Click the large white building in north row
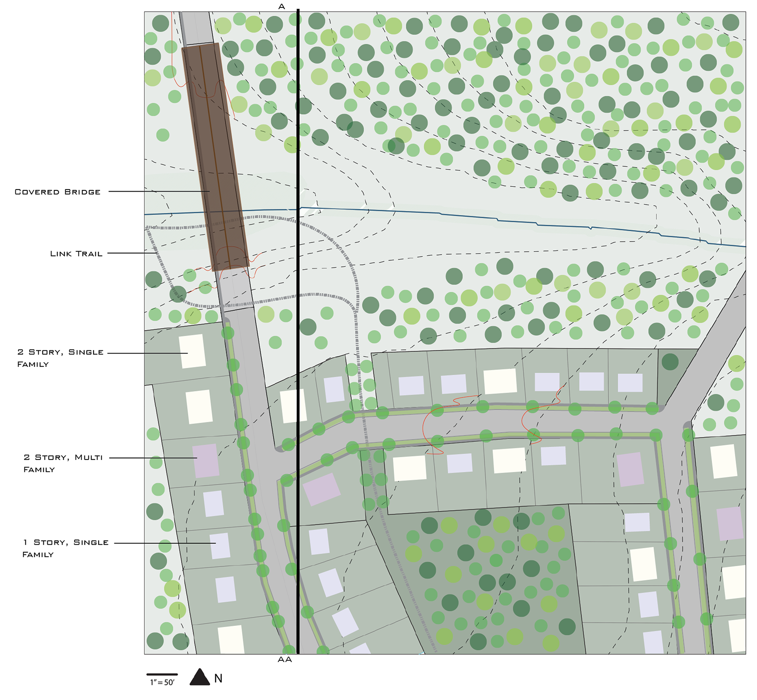This screenshot has height=700, width=757. [x=500, y=381]
